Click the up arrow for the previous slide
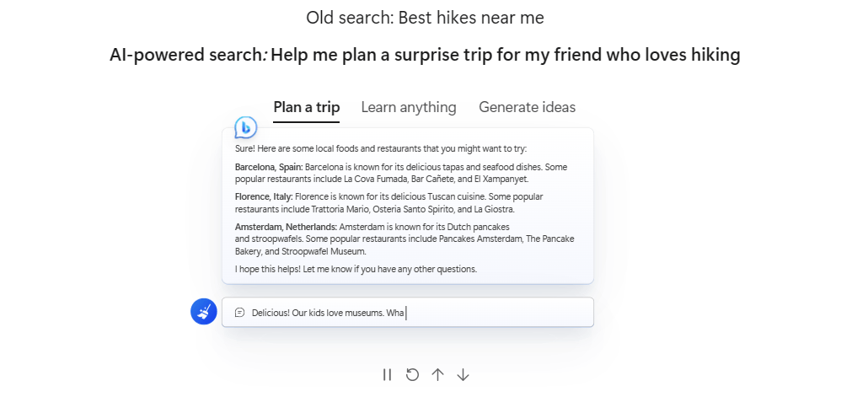 (x=437, y=374)
